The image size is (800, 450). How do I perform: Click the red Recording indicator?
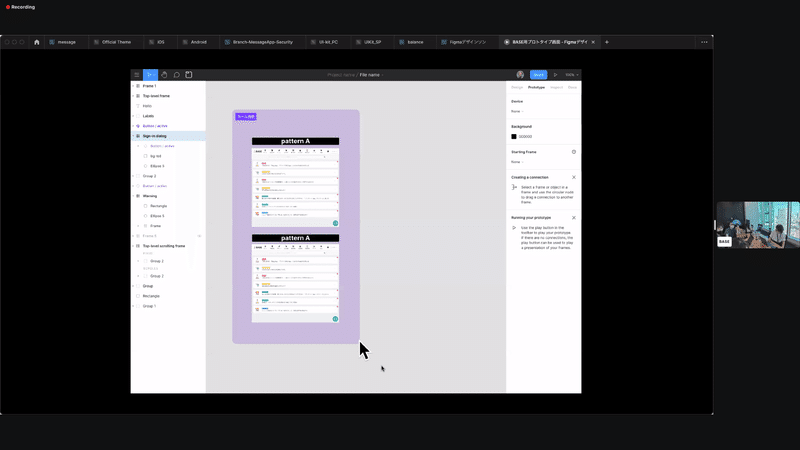coord(20,7)
